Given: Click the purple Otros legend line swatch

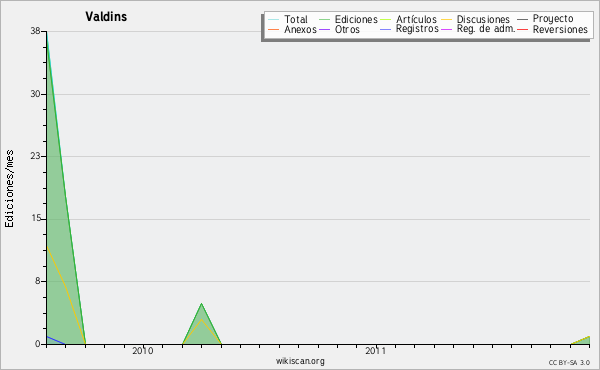Looking at the screenshot, I should 324,30.
